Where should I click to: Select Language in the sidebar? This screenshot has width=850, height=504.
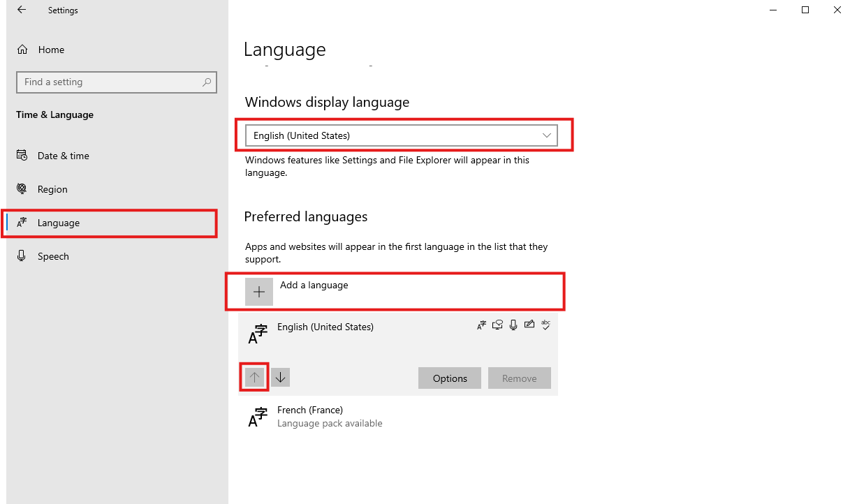tap(59, 223)
